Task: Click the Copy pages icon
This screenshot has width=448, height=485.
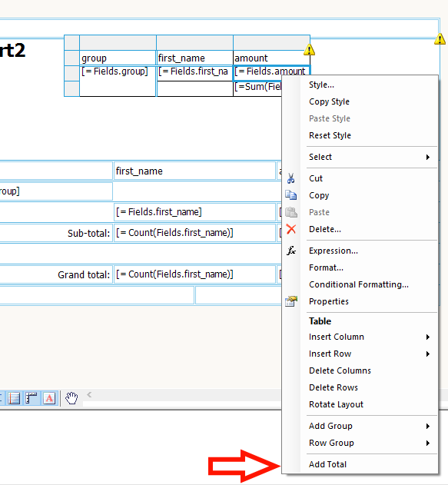Action: [290, 195]
